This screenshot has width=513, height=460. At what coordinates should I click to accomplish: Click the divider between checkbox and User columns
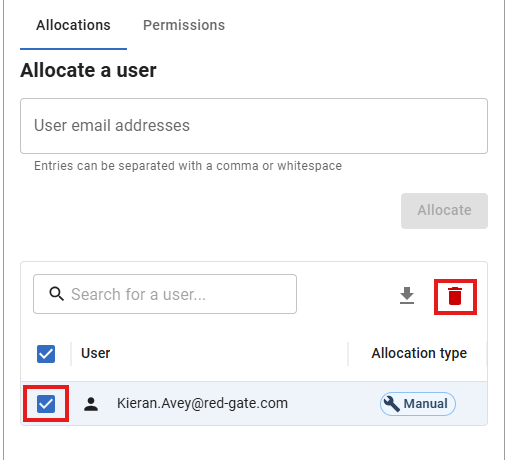tap(71, 354)
